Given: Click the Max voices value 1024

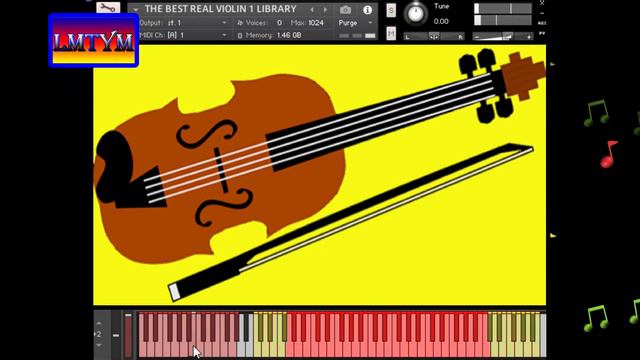Looking at the screenshot, I should click(316, 23).
